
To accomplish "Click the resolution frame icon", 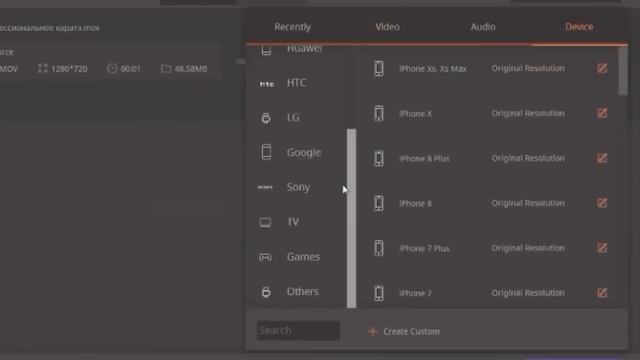I will point(42,68).
